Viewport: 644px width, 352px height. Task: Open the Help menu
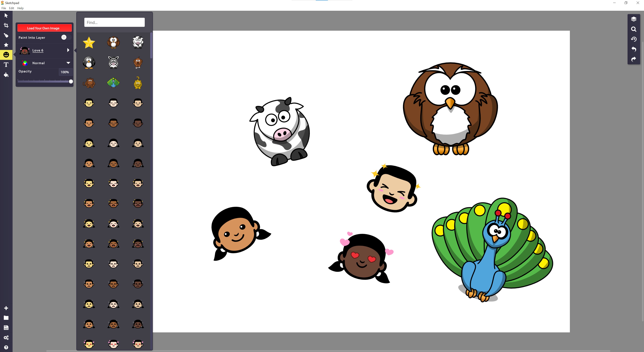click(20, 8)
